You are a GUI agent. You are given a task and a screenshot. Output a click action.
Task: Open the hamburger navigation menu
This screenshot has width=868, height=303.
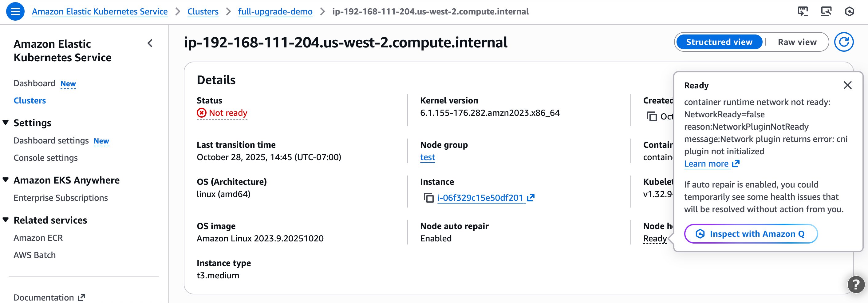pyautogui.click(x=15, y=11)
